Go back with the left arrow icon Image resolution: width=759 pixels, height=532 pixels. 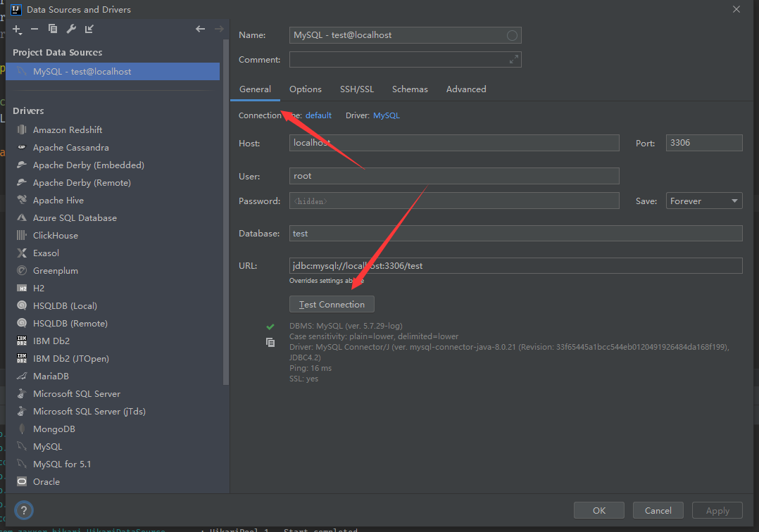[201, 29]
